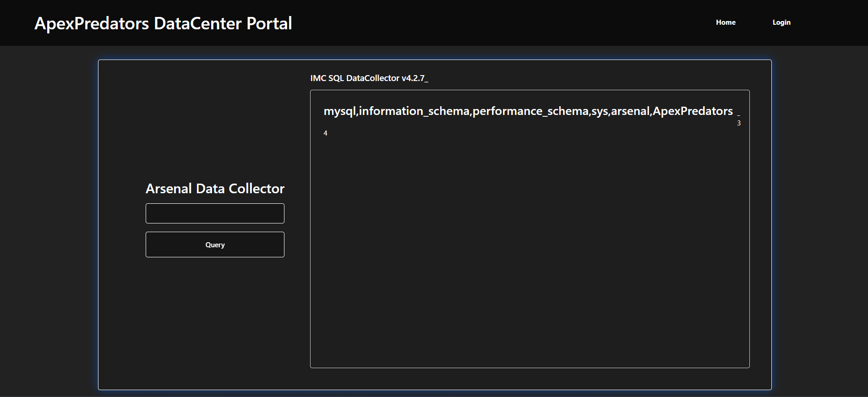Click the number 3 in output panel
The height and width of the screenshot is (397, 868).
(x=738, y=123)
